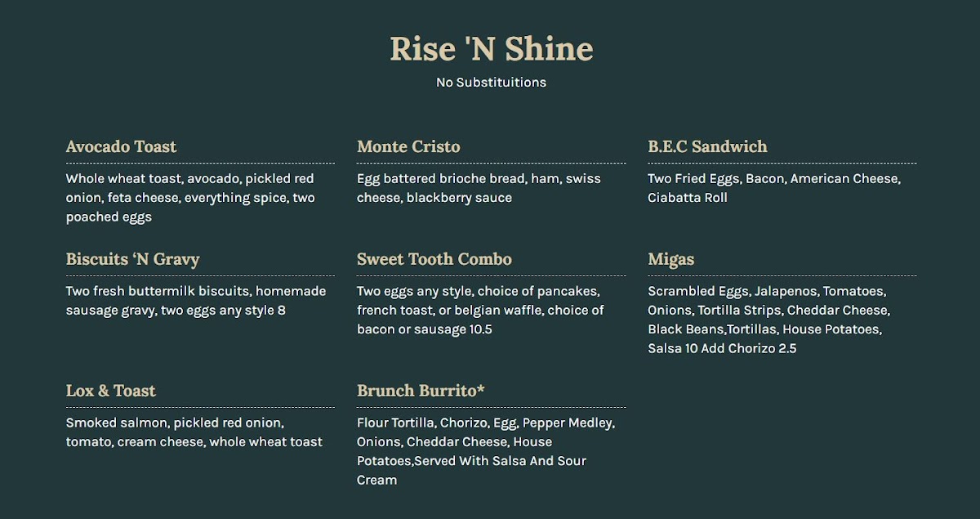The image size is (980, 519).
Task: Click the Rise 'N Shine heading
Action: (491, 49)
